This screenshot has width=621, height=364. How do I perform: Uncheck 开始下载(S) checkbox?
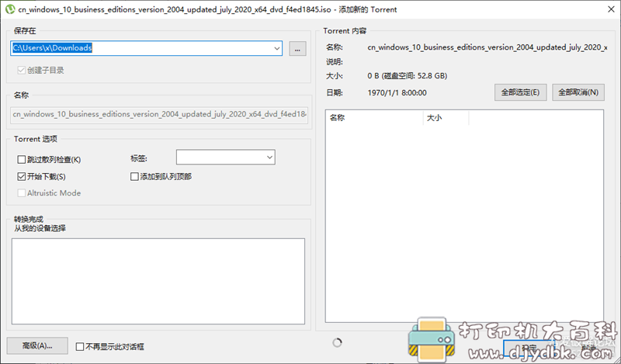click(x=22, y=177)
